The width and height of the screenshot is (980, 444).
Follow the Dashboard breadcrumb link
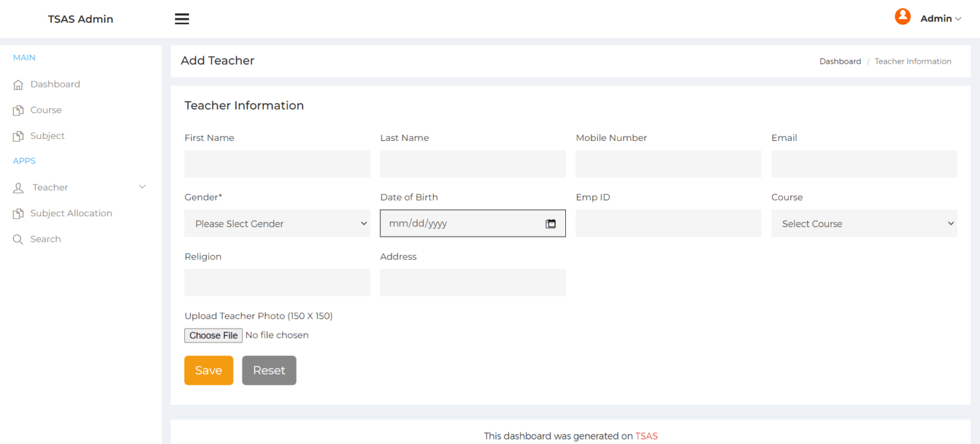840,61
